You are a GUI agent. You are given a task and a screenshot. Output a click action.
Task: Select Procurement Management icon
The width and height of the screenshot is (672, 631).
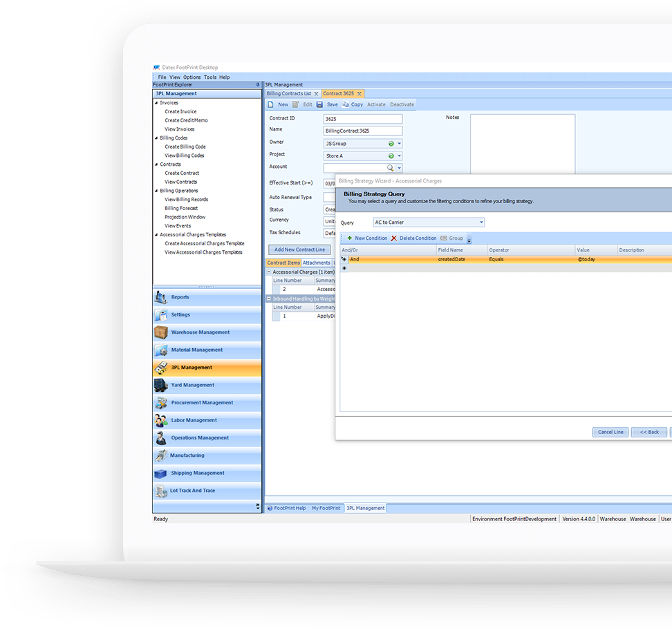[x=161, y=403]
